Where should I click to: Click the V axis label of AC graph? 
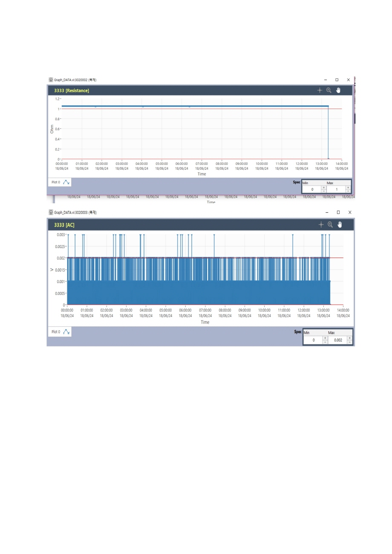52,270
